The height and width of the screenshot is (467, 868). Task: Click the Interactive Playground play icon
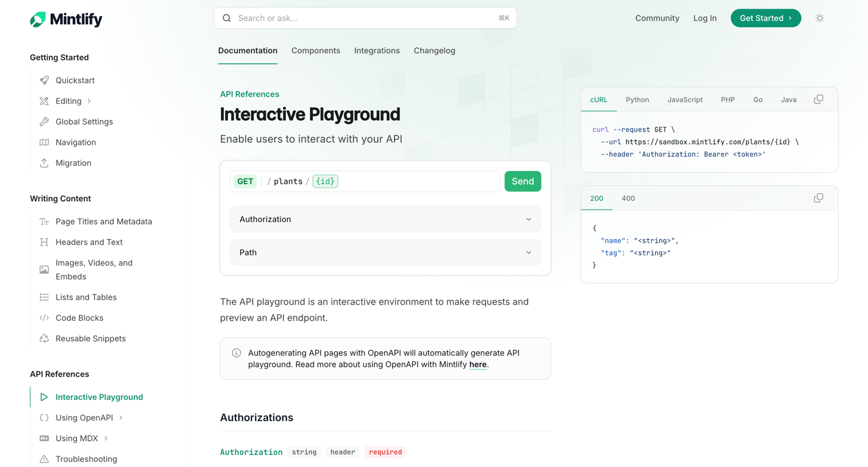pyautogui.click(x=44, y=397)
